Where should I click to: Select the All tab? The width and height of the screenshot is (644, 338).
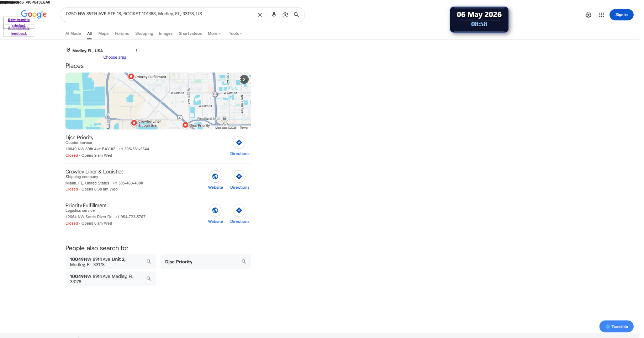coord(90,33)
